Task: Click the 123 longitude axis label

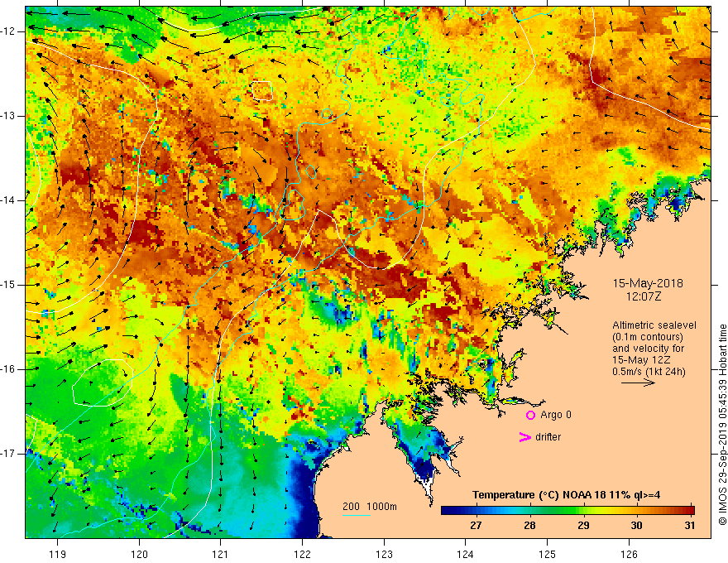Action: click(384, 554)
